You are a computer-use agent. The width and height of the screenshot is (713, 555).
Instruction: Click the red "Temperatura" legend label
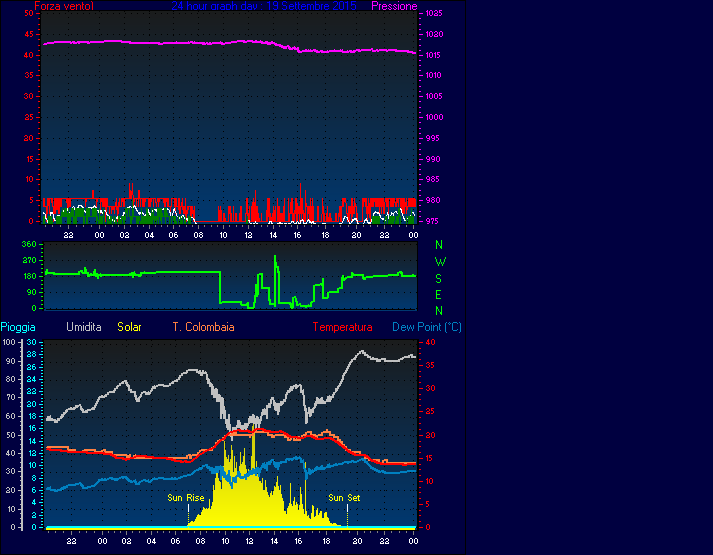342,327
